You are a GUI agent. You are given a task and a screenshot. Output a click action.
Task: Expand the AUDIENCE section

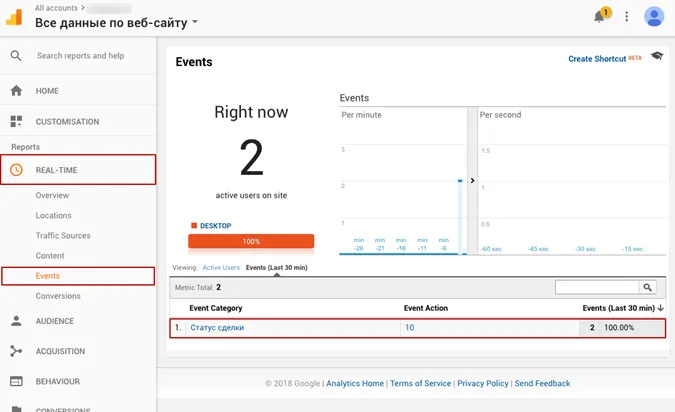[55, 321]
